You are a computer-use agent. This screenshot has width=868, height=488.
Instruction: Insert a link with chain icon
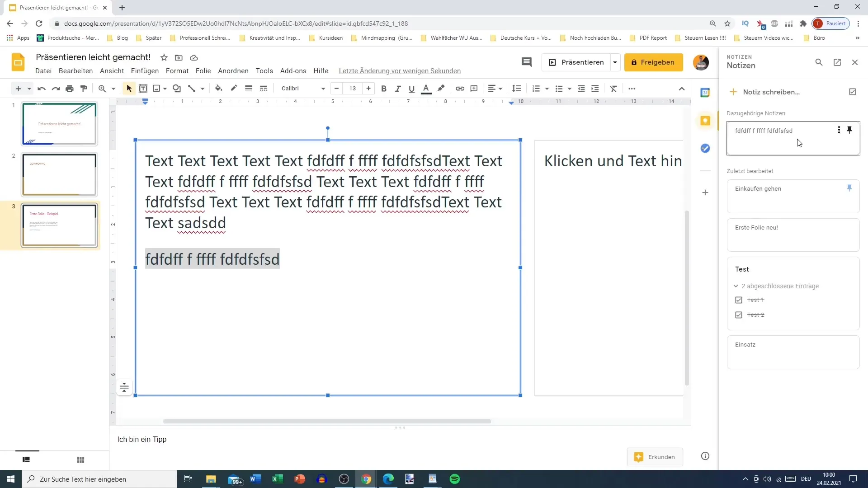pyautogui.click(x=460, y=89)
